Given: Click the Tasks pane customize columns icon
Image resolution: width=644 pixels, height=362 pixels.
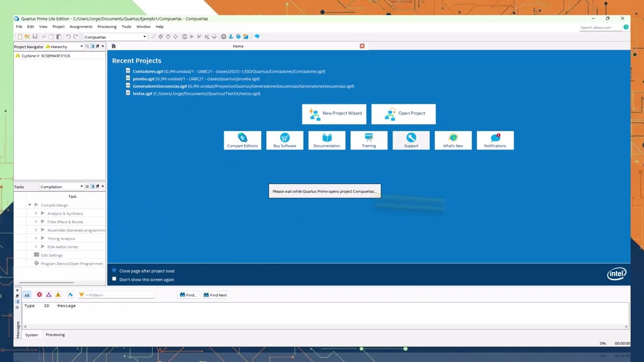Looking at the screenshot, I should tap(87, 187).
